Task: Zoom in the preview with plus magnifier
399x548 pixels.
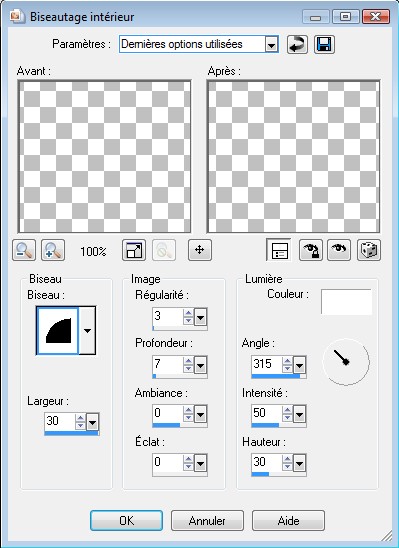Action: coord(53,250)
